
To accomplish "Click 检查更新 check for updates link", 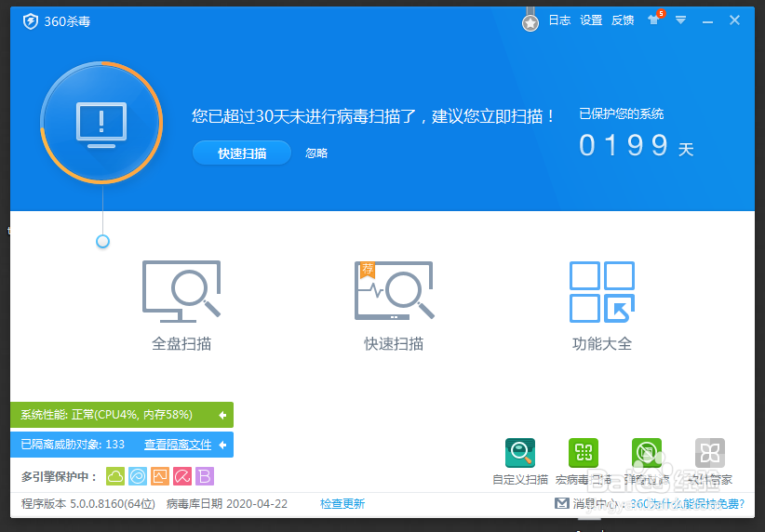I will pos(342,504).
